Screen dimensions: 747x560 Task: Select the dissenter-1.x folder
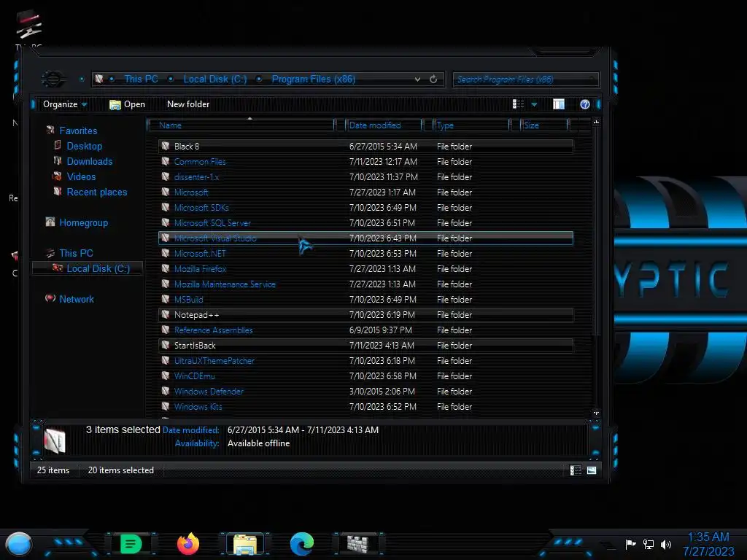(365, 176)
